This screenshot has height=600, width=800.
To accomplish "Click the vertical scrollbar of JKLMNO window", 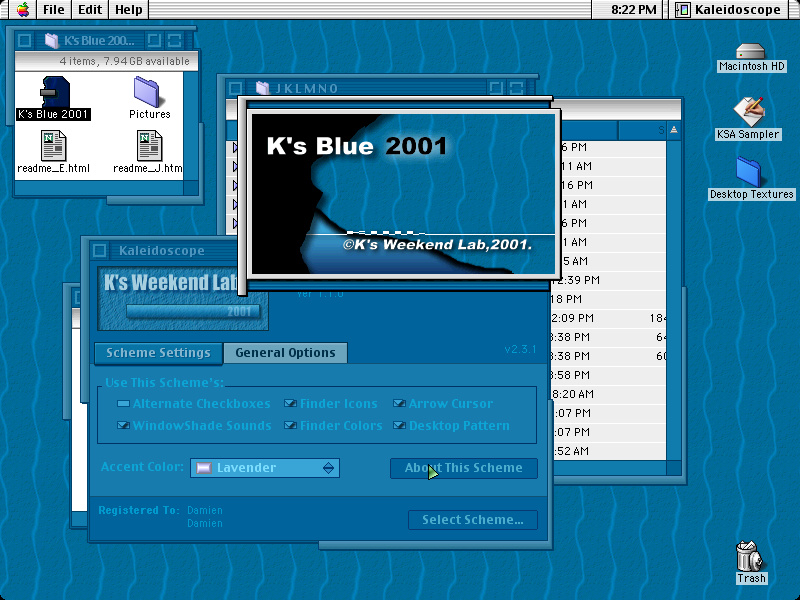I will tap(673, 300).
